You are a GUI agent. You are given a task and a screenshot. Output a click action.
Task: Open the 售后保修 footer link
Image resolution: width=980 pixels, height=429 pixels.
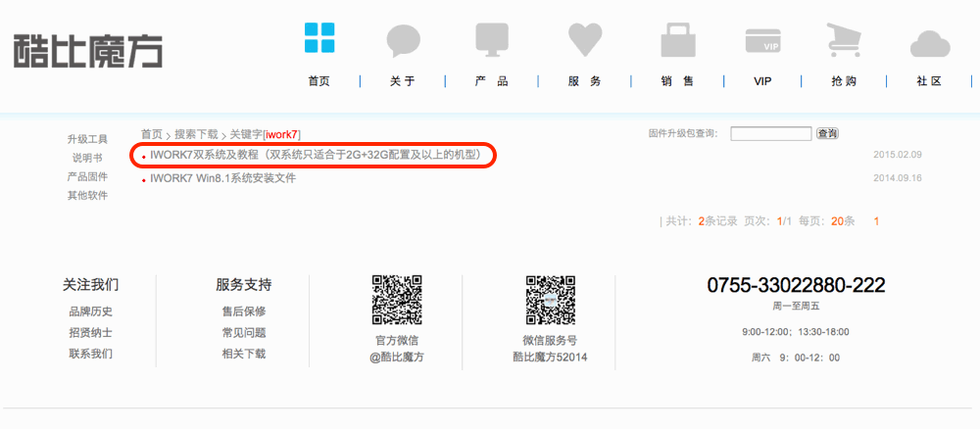coord(243,311)
